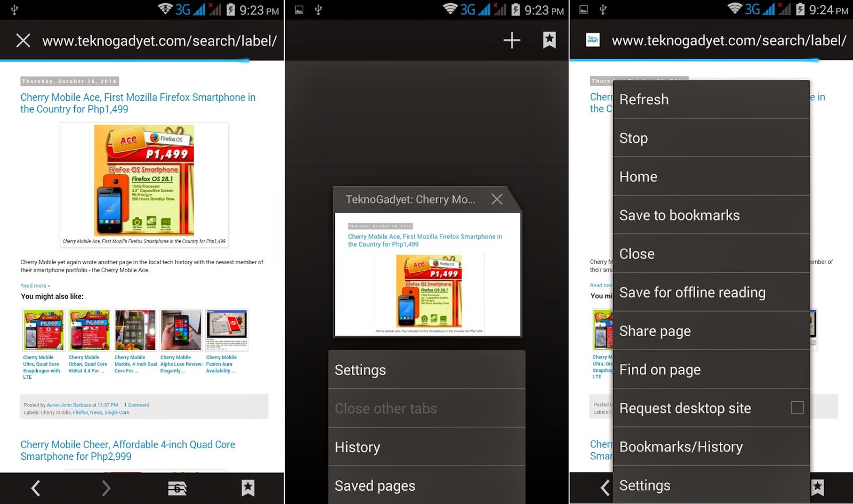Image resolution: width=853 pixels, height=504 pixels.
Task: Open the Cherry Mobile Urban related-post image
Action: (x=90, y=330)
